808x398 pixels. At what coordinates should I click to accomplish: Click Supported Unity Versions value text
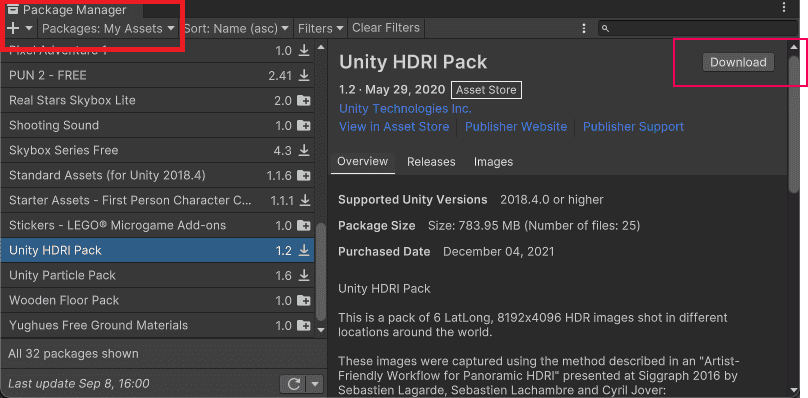(551, 200)
